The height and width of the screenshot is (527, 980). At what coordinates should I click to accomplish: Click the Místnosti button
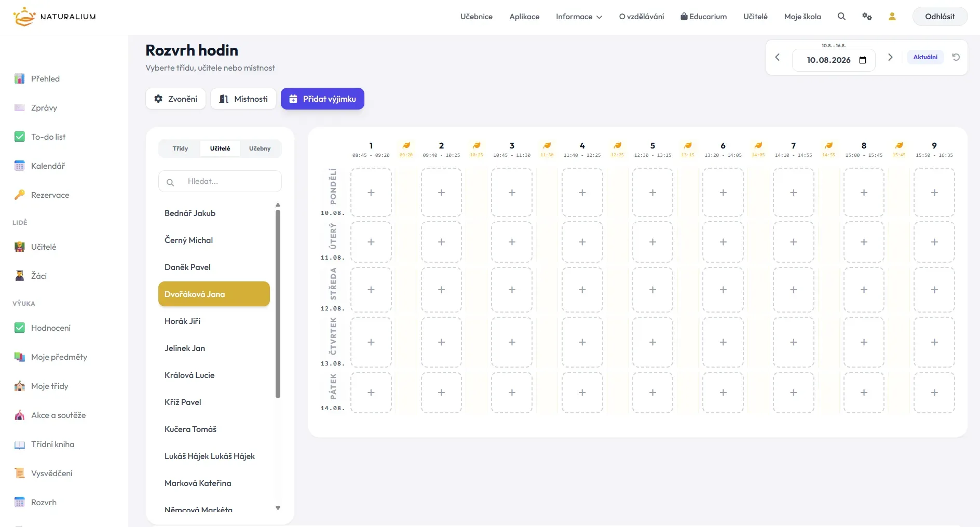click(x=243, y=99)
